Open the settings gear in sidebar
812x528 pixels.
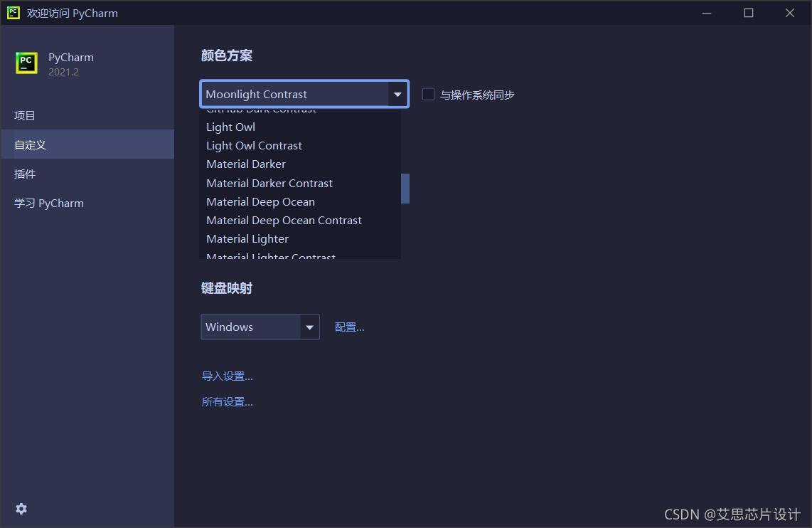click(x=21, y=509)
